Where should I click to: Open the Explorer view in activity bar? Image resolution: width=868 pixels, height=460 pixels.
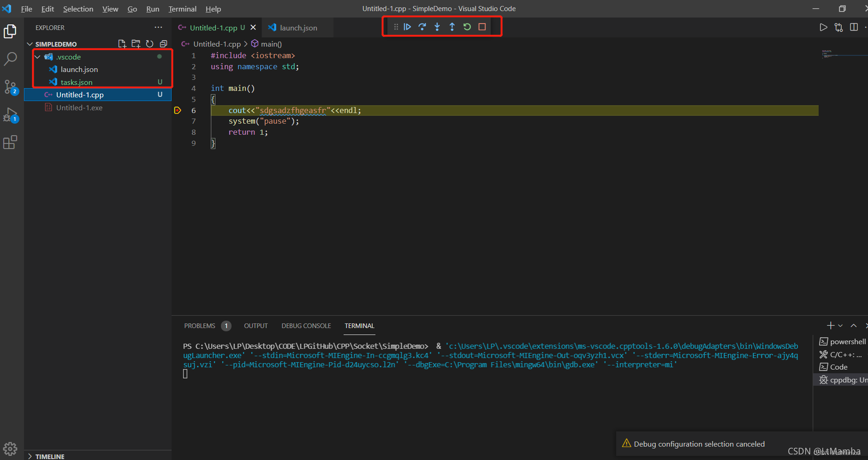(10, 31)
